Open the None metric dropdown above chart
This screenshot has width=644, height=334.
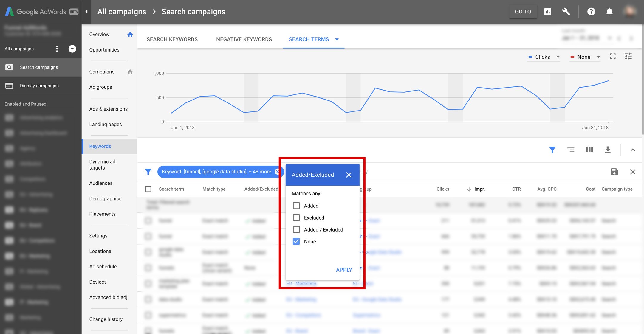(x=598, y=57)
